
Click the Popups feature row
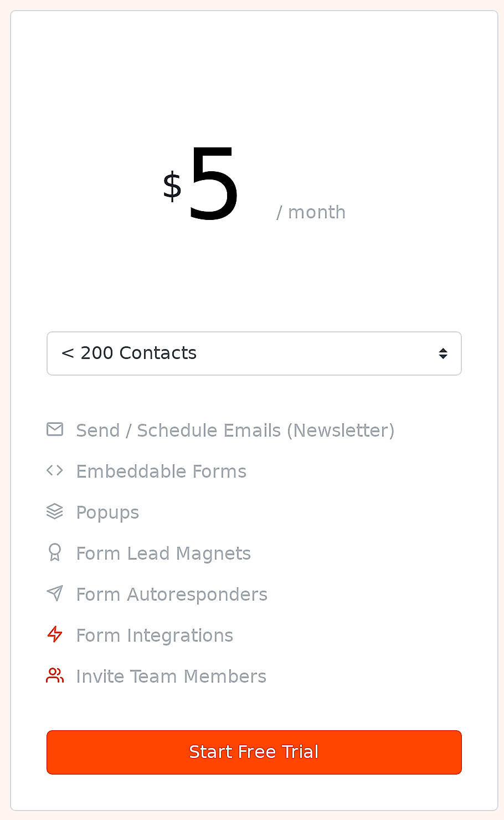(x=107, y=512)
